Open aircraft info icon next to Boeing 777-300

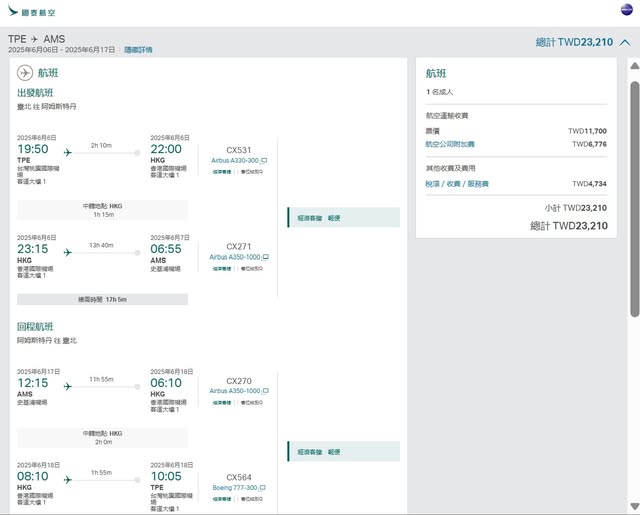click(x=265, y=488)
